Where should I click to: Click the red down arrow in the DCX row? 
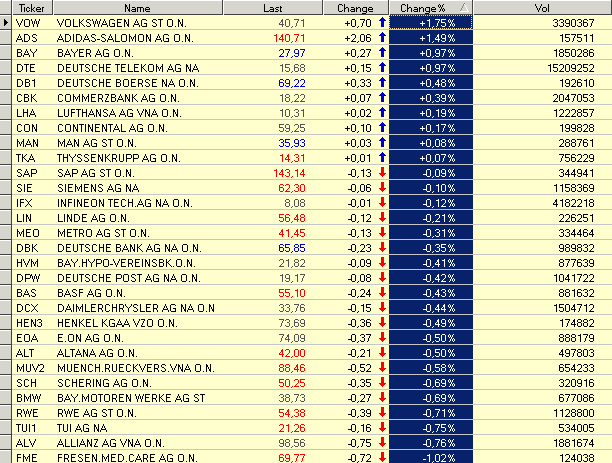(382, 308)
